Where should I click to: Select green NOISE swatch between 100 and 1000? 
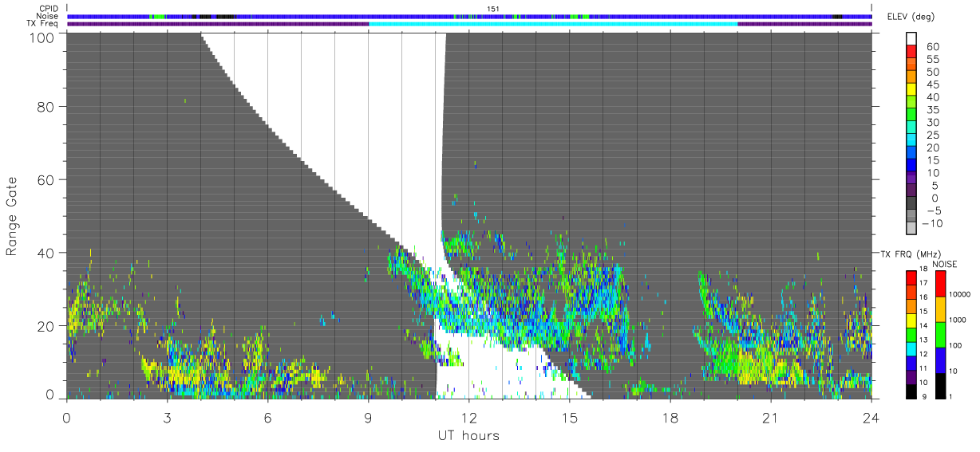click(x=939, y=333)
